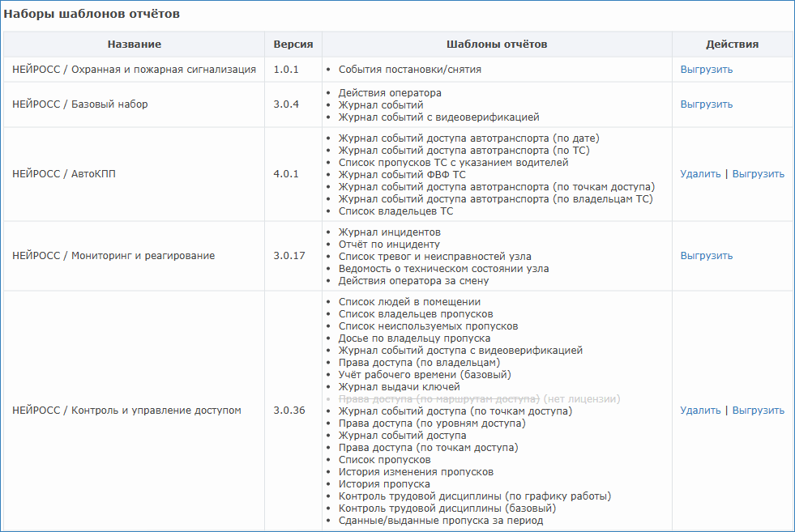Viewport: 795px width, 532px height.
Task: Select the Название column header
Action: coord(135,44)
